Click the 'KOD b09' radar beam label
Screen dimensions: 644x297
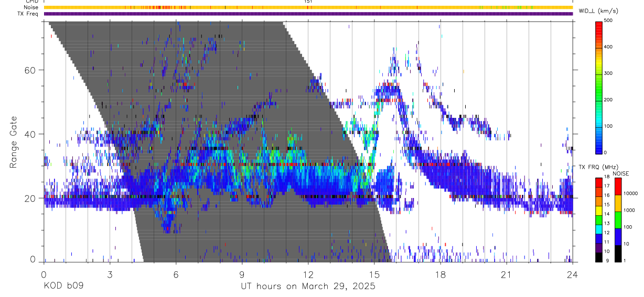point(63,287)
